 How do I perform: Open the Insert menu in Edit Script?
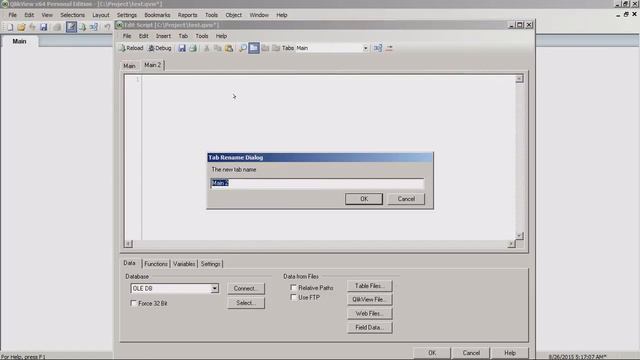point(163,36)
